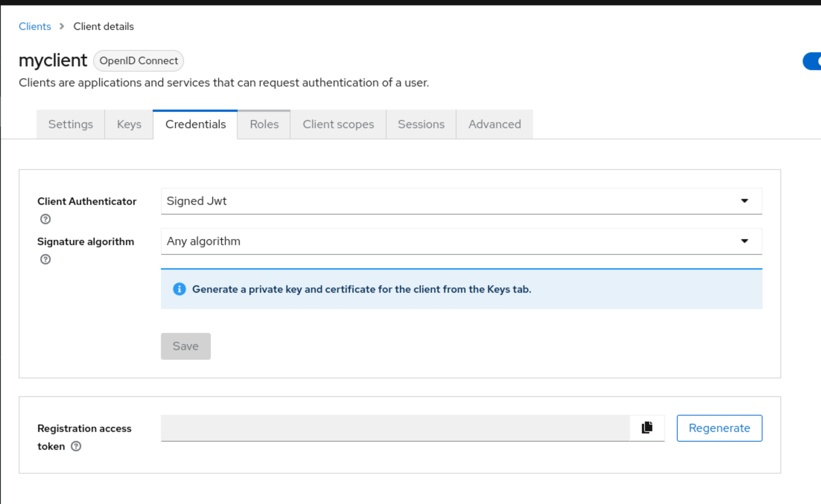Switch to the Client scopes tab
Viewport: 821px width, 504px height.
tap(338, 124)
